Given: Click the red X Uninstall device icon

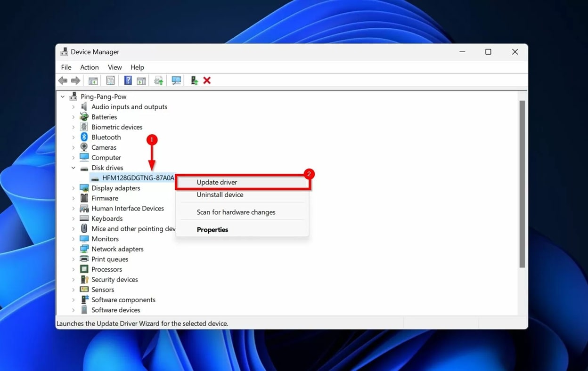Looking at the screenshot, I should coord(207,81).
